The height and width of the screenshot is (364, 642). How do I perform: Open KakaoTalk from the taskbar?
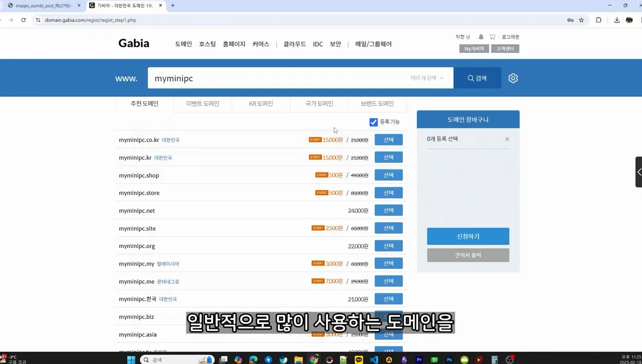tap(359, 359)
